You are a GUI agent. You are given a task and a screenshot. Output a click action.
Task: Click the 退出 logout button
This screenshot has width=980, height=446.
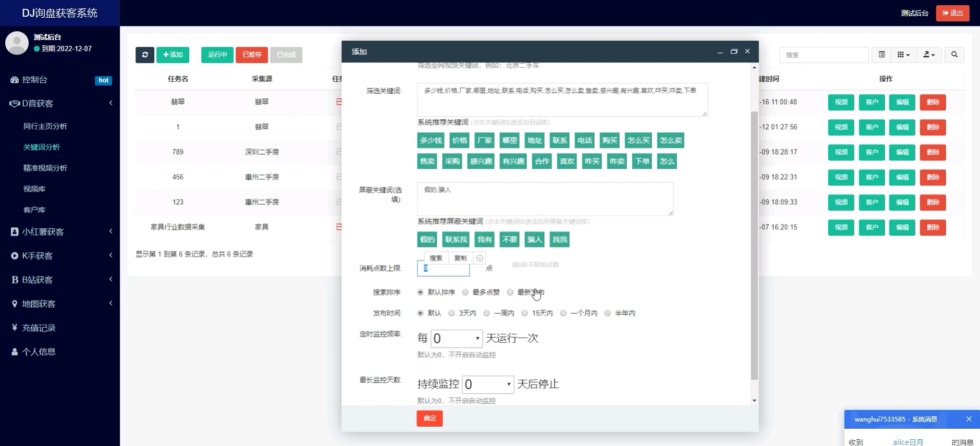pyautogui.click(x=952, y=13)
